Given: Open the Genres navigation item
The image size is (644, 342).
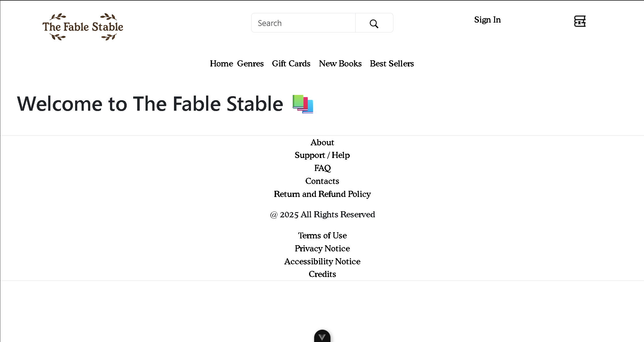Looking at the screenshot, I should (x=250, y=64).
